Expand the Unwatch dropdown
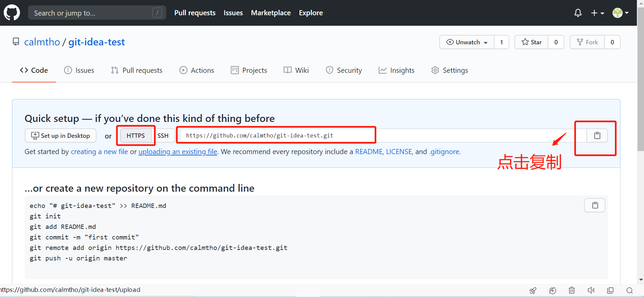This screenshot has height=297, width=644. [x=467, y=42]
